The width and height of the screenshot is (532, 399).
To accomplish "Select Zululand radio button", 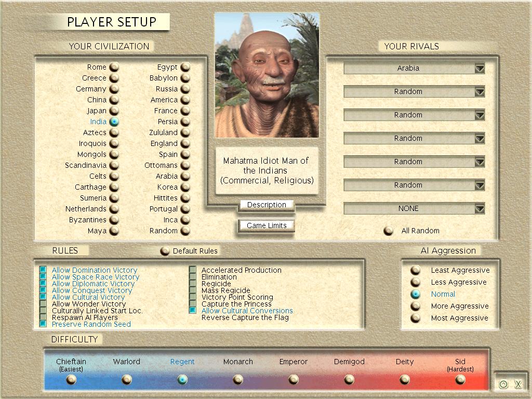I will (185, 132).
